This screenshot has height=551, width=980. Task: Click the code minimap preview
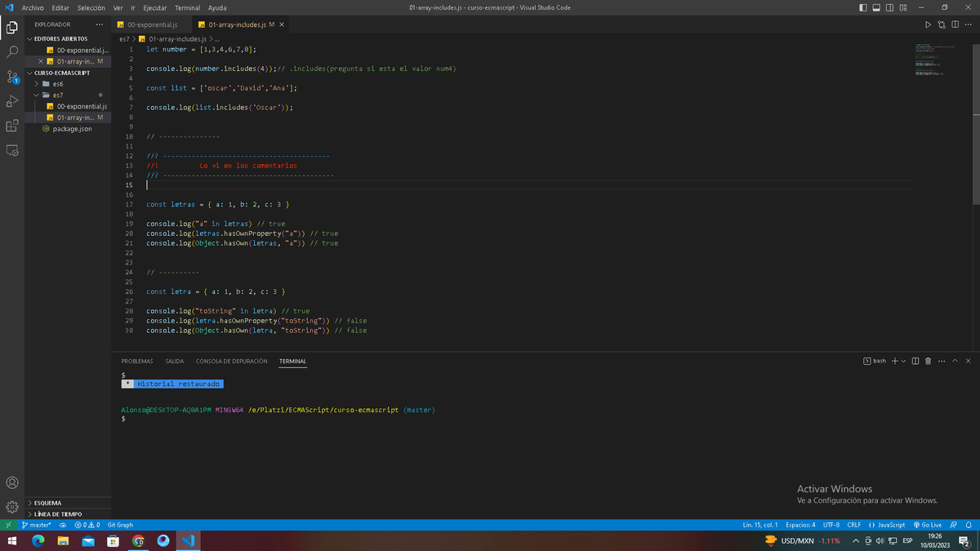pyautogui.click(x=937, y=59)
